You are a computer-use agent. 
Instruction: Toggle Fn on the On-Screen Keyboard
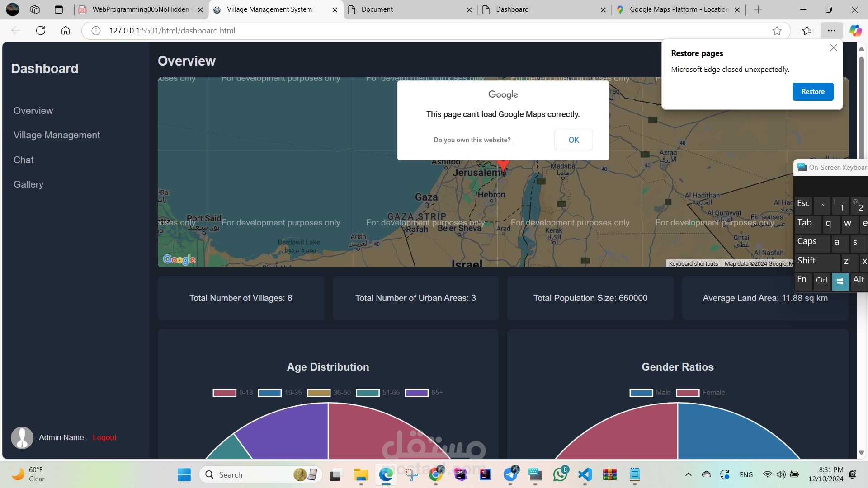point(802,281)
